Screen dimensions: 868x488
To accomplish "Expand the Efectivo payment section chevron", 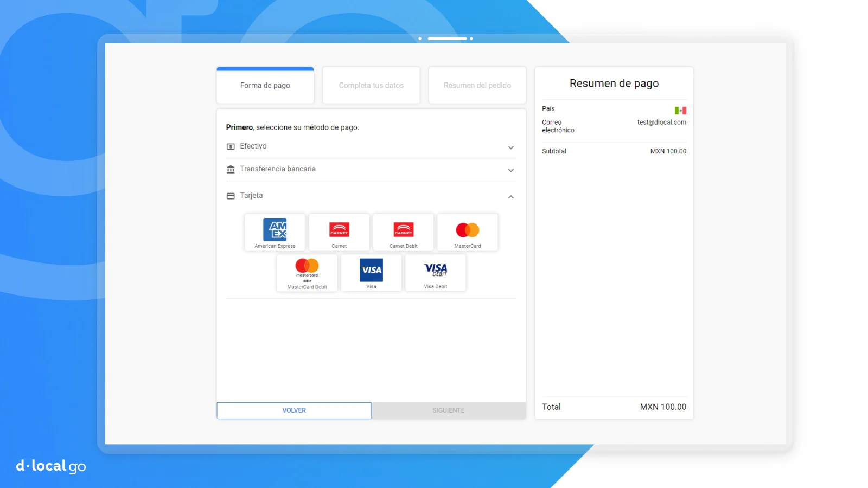I will pos(510,147).
